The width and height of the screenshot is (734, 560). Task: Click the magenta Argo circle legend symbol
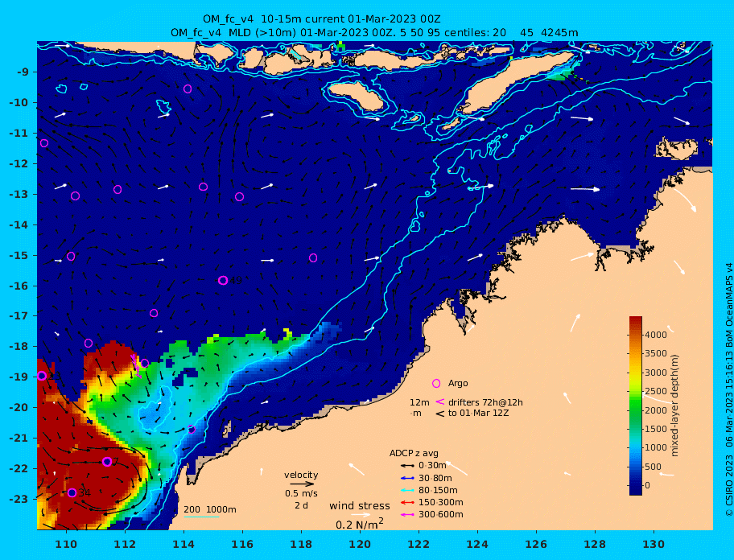pyautogui.click(x=436, y=383)
